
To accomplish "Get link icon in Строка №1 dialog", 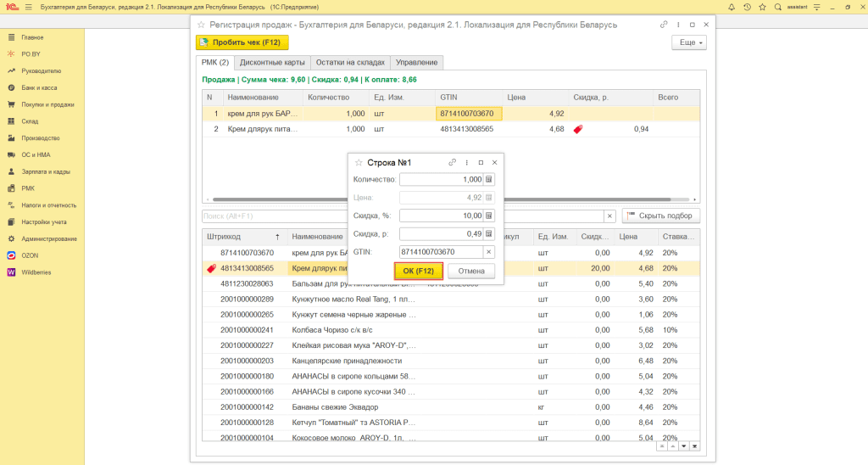I will tap(452, 162).
